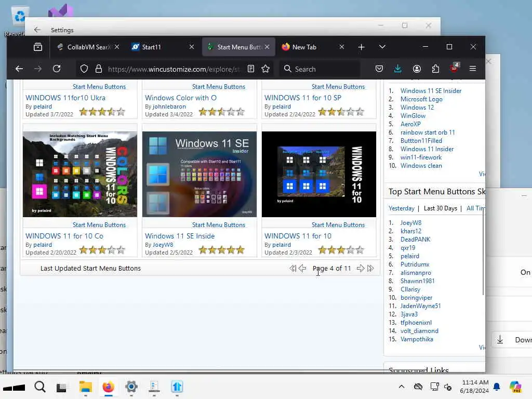Screen dimensions: 532x399
Task: Bookmark this page with the star icon
Action: click(x=265, y=69)
